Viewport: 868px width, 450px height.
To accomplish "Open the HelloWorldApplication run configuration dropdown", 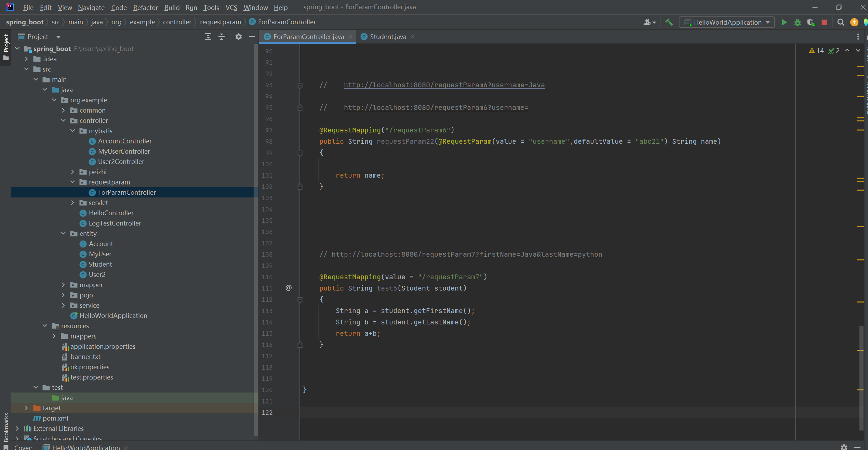I will click(x=727, y=22).
